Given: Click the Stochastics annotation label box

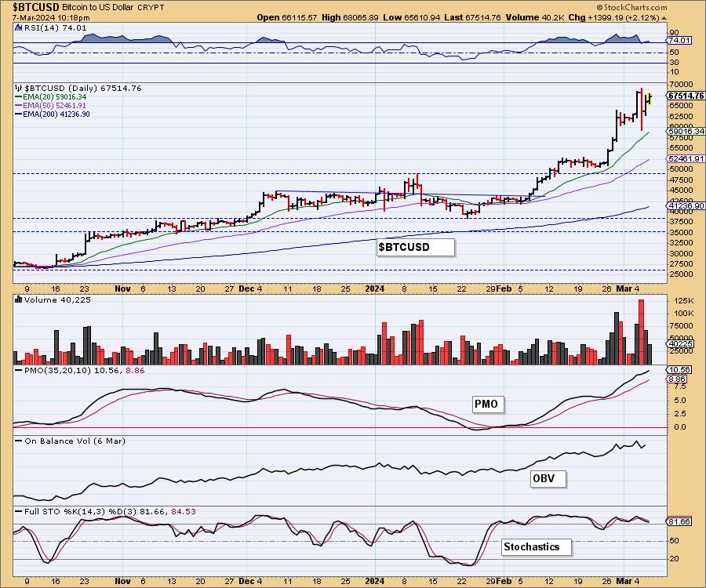Looking at the screenshot, I should (x=536, y=547).
